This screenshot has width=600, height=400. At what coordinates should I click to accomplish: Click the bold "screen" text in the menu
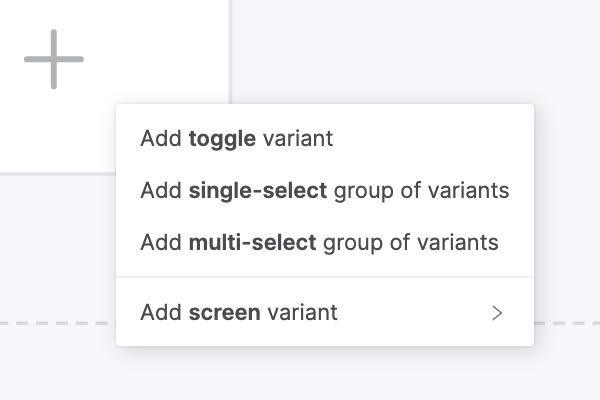224,312
